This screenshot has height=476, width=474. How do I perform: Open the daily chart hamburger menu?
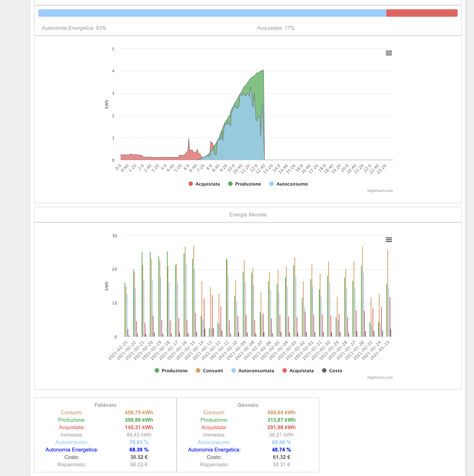[x=388, y=53]
